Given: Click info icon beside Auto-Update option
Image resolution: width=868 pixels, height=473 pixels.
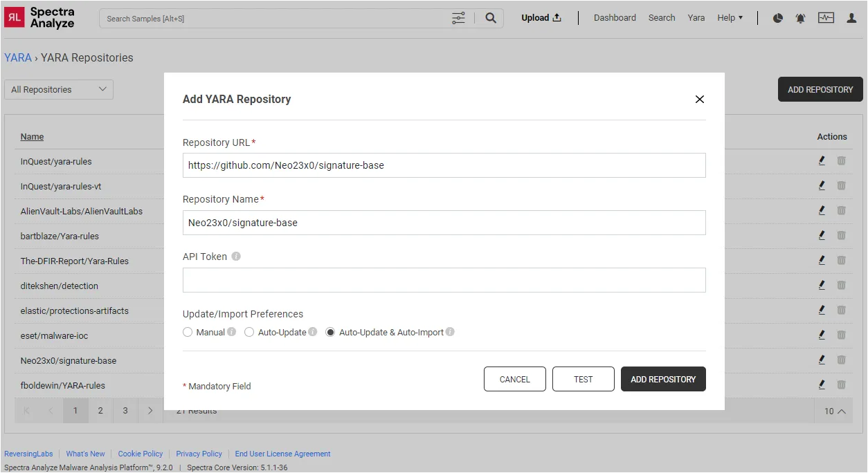Looking at the screenshot, I should [x=312, y=332].
